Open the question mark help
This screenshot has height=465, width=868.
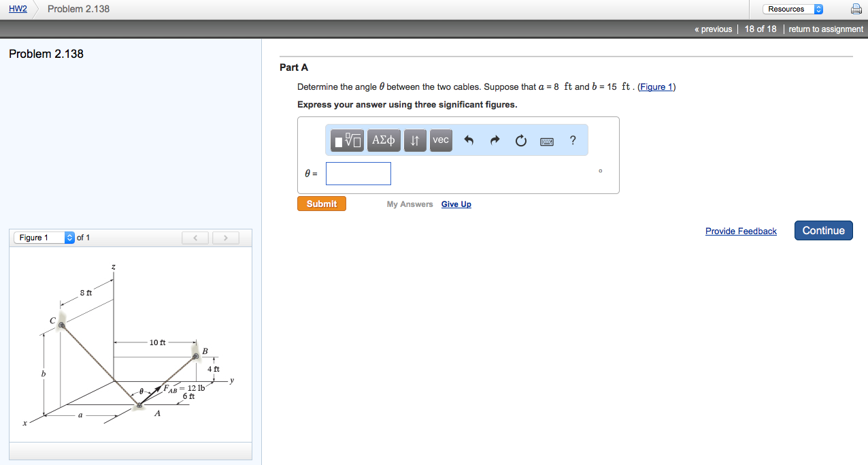573,140
